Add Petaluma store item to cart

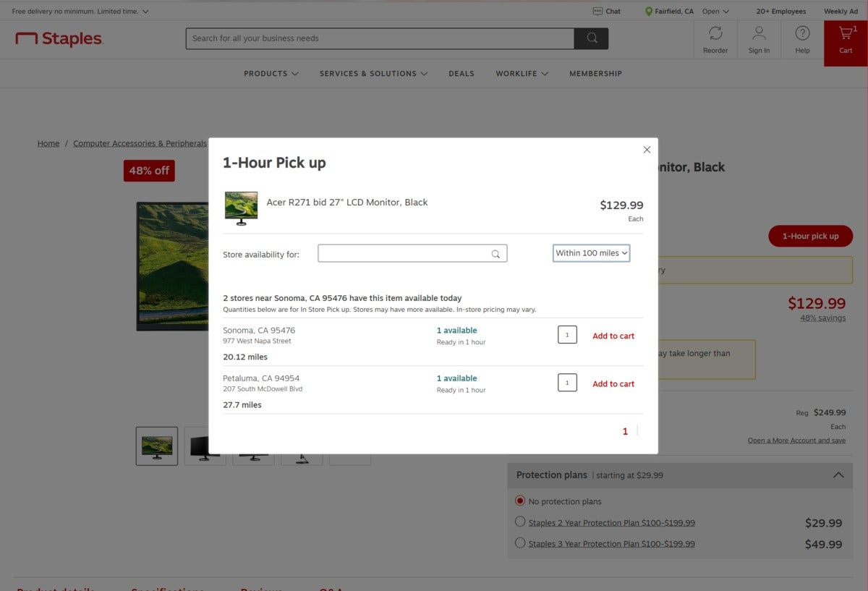point(613,383)
